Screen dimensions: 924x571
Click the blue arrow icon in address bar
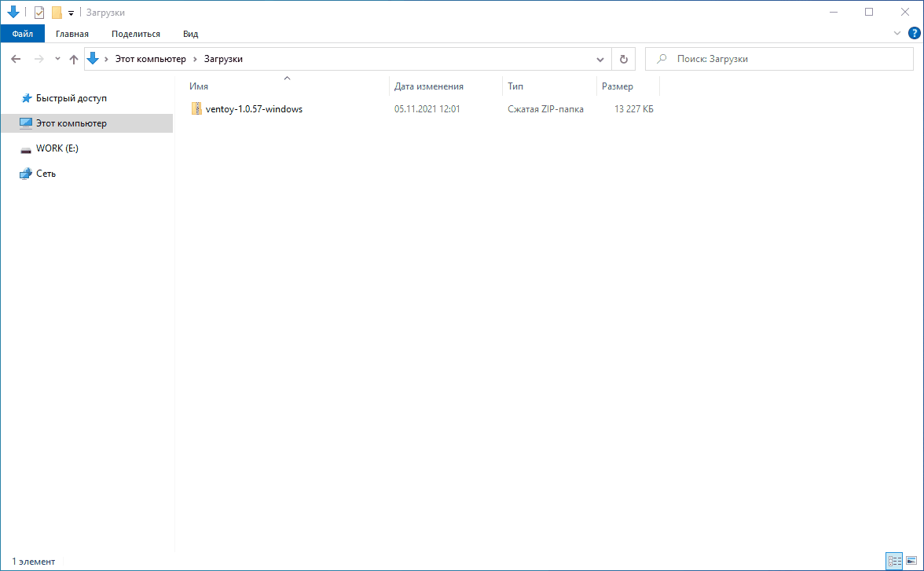pyautogui.click(x=93, y=58)
